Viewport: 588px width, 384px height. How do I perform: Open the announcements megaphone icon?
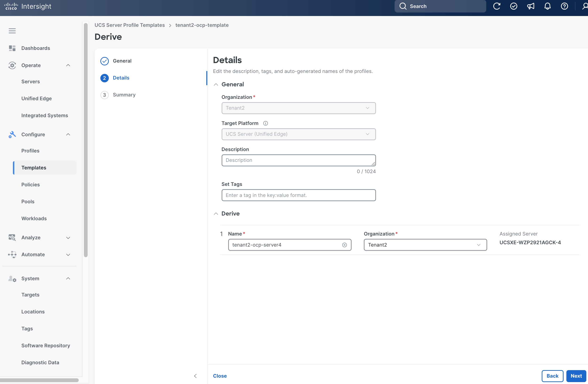tap(531, 6)
